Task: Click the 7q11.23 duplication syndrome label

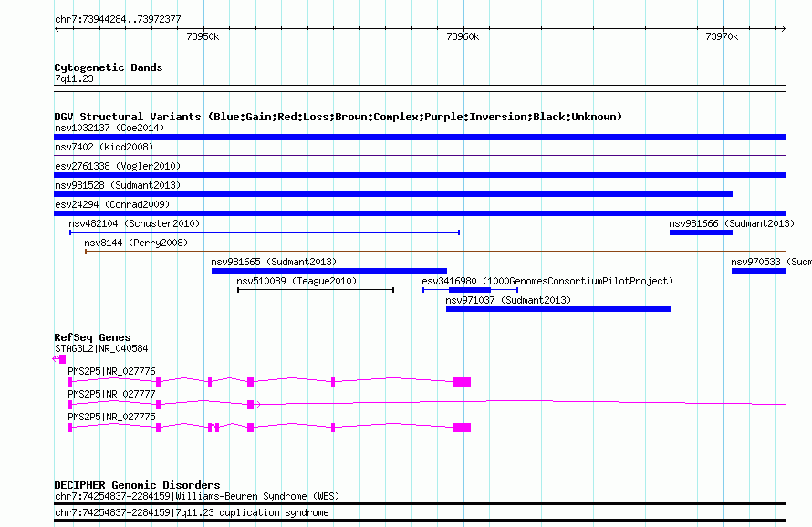Action: (193, 512)
